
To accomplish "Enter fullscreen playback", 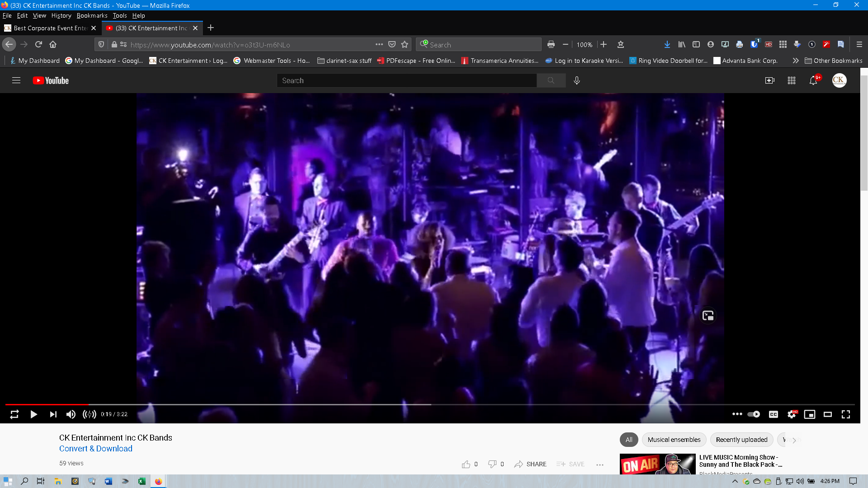I will pyautogui.click(x=846, y=414).
